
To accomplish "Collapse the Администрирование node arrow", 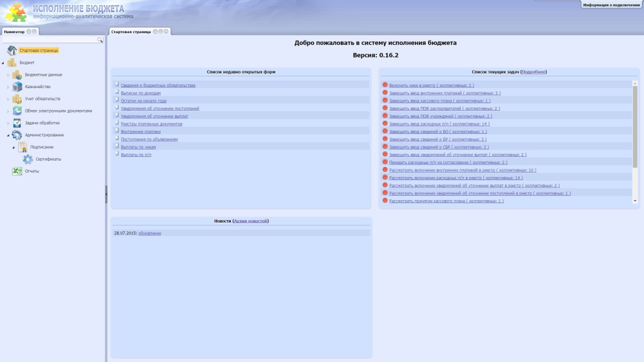I will (x=8, y=135).
